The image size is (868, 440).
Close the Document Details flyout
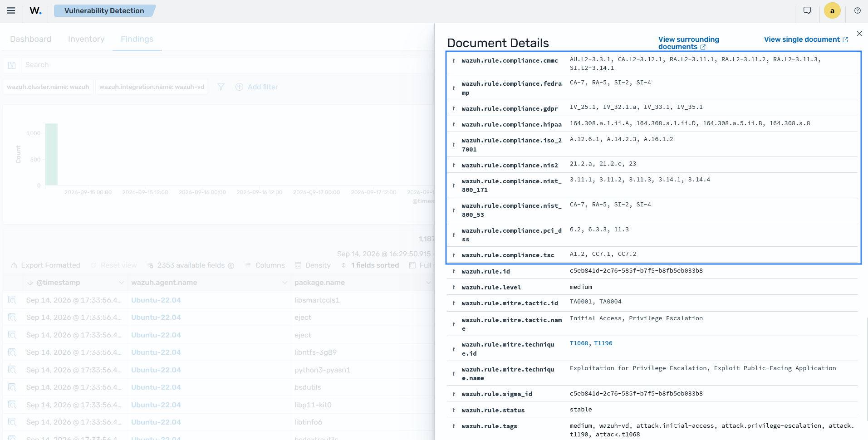(x=859, y=34)
